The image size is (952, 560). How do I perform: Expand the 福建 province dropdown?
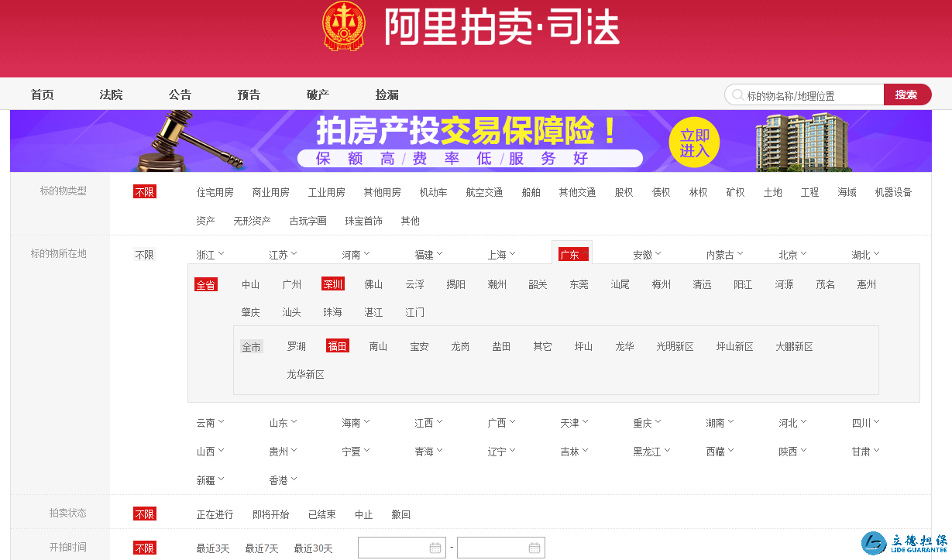tap(428, 255)
